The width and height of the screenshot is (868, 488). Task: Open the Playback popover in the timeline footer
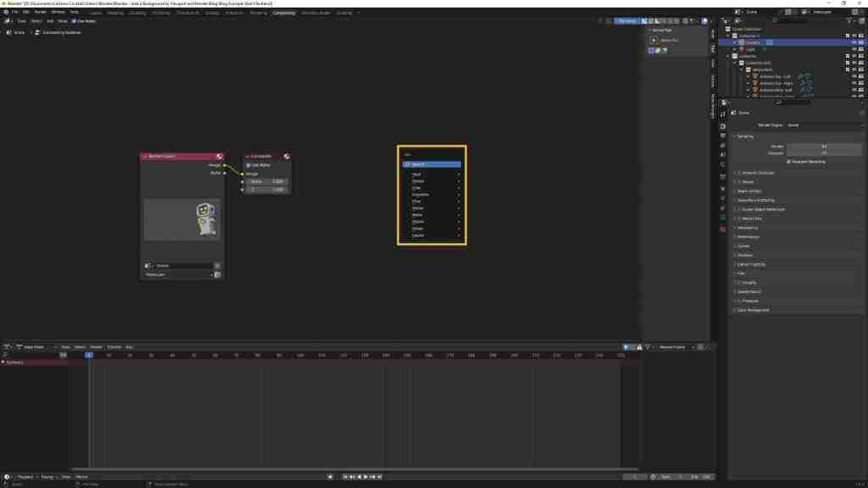(25, 477)
